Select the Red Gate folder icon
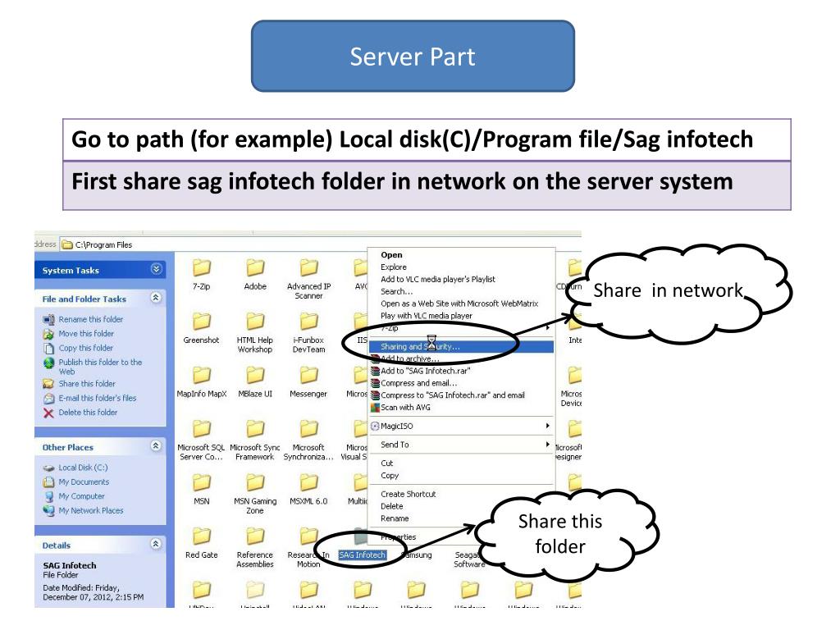The height and width of the screenshot is (630, 840). 202,536
